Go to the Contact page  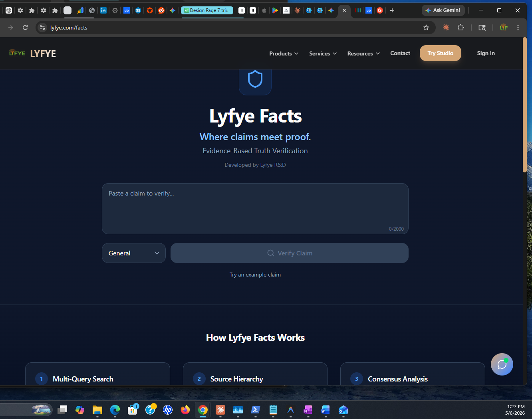click(x=400, y=53)
